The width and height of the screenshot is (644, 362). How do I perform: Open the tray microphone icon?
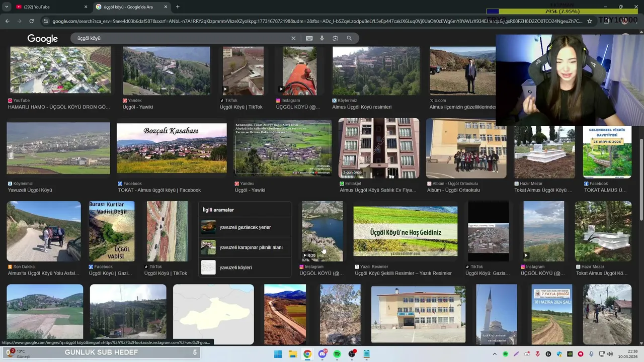click(591, 354)
